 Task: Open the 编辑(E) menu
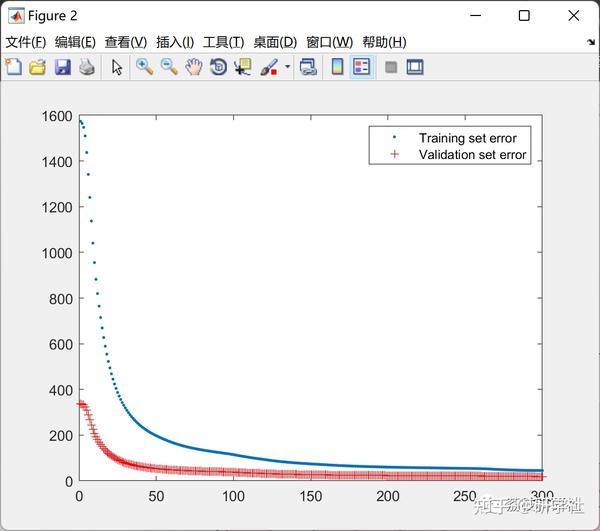pyautogui.click(x=75, y=42)
